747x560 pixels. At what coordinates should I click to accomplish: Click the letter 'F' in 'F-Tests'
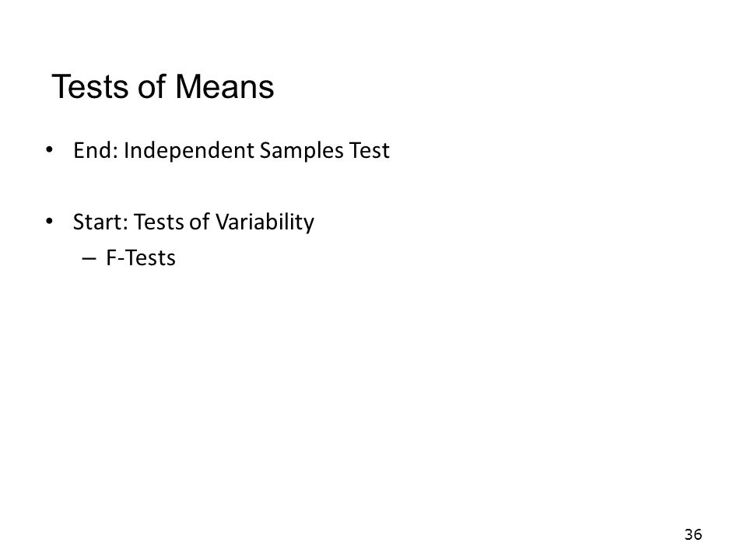point(111,258)
